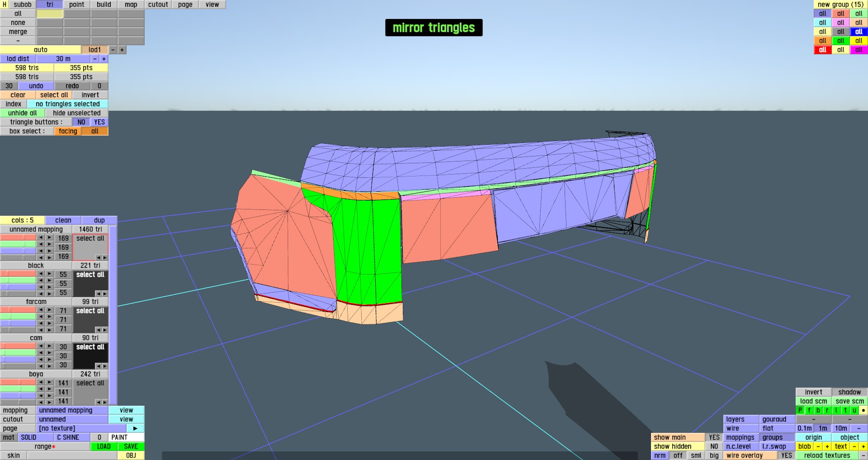Click the PAINT material option
Viewport: 868px width, 460px height.
tap(126, 437)
